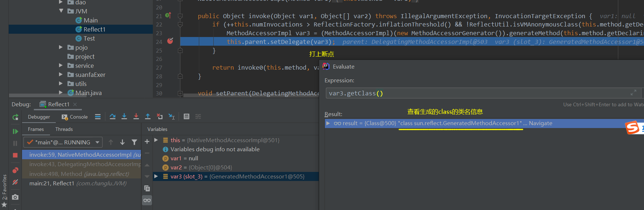The width and height of the screenshot is (644, 210).
Task: Select frame invoke:498, Method
Action: coord(81,174)
